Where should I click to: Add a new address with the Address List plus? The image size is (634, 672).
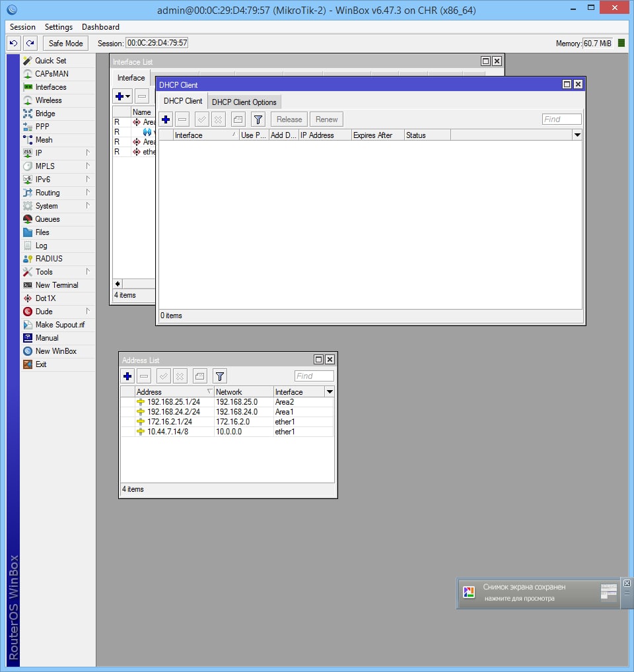pos(127,376)
